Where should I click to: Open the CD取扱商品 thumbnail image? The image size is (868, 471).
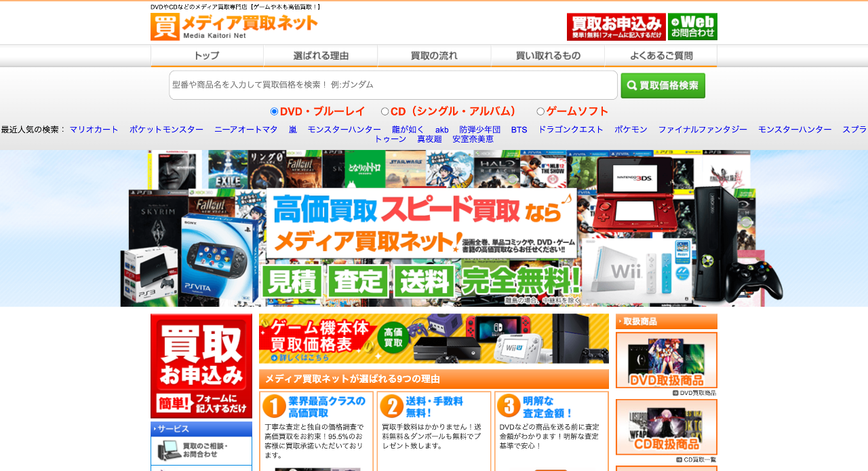coord(667,427)
